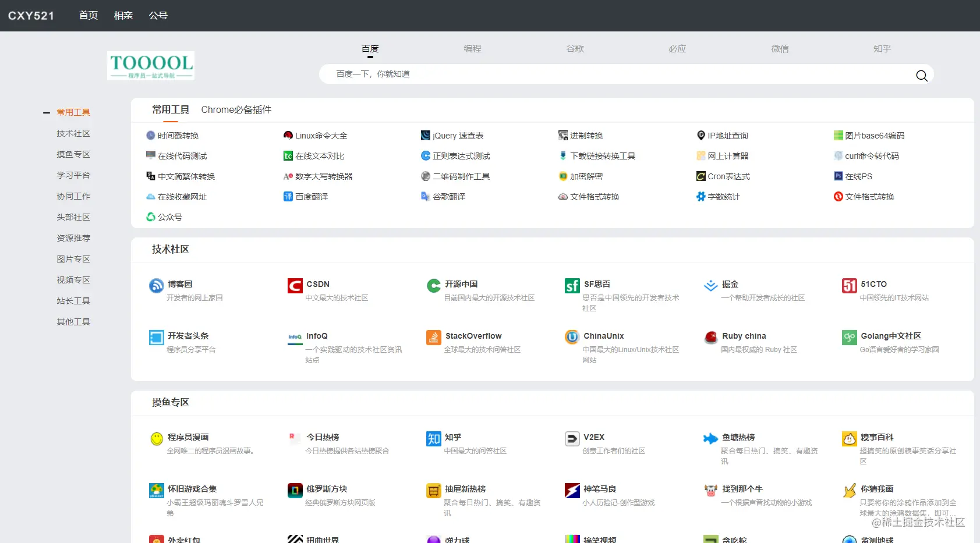The height and width of the screenshot is (543, 980).
Task: Open the TOOOOL logo image
Action: tap(151, 66)
